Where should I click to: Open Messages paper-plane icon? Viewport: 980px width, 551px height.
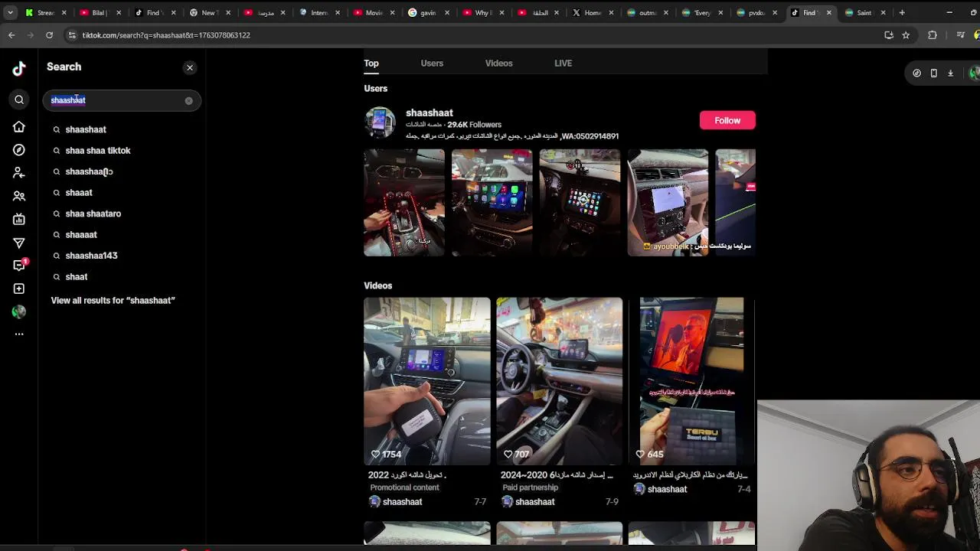[x=19, y=243]
